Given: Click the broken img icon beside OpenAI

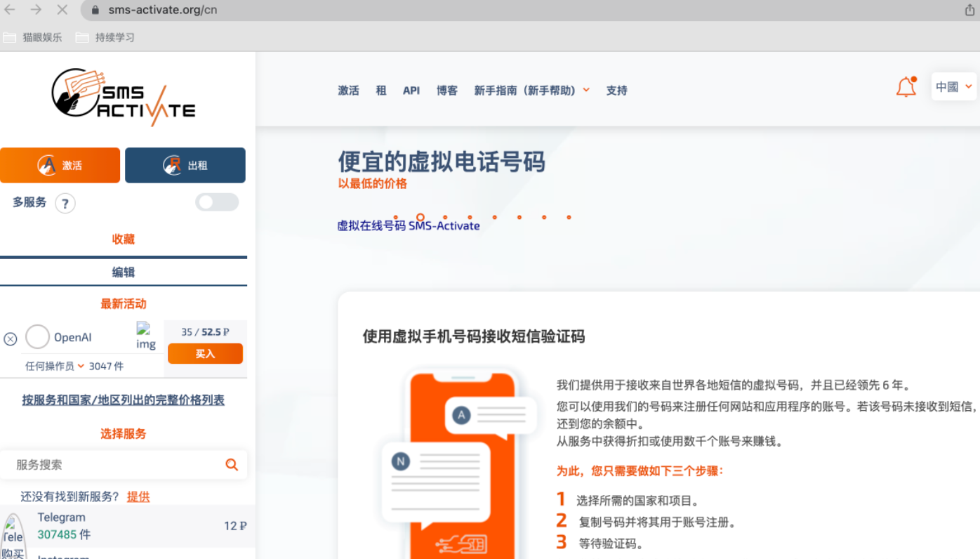Looking at the screenshot, I should [146, 336].
